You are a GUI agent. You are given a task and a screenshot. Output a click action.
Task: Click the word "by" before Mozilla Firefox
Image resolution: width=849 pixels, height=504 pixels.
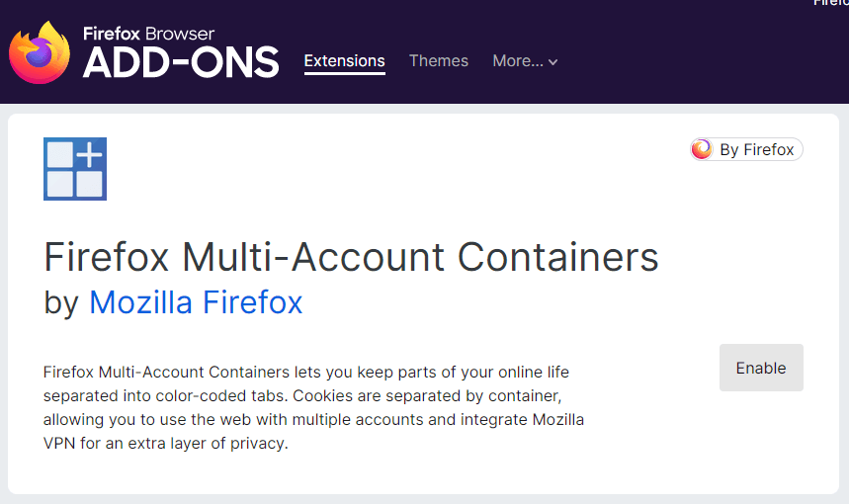click(x=60, y=302)
